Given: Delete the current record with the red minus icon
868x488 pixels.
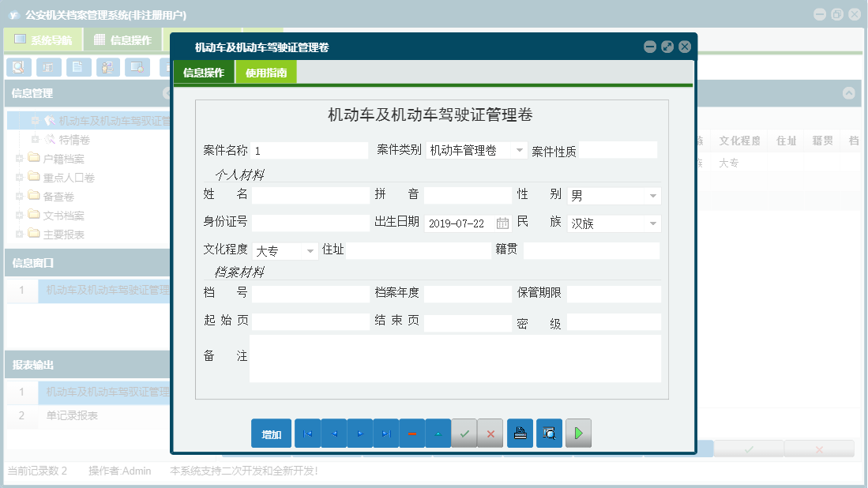Looking at the screenshot, I should click(x=411, y=433).
